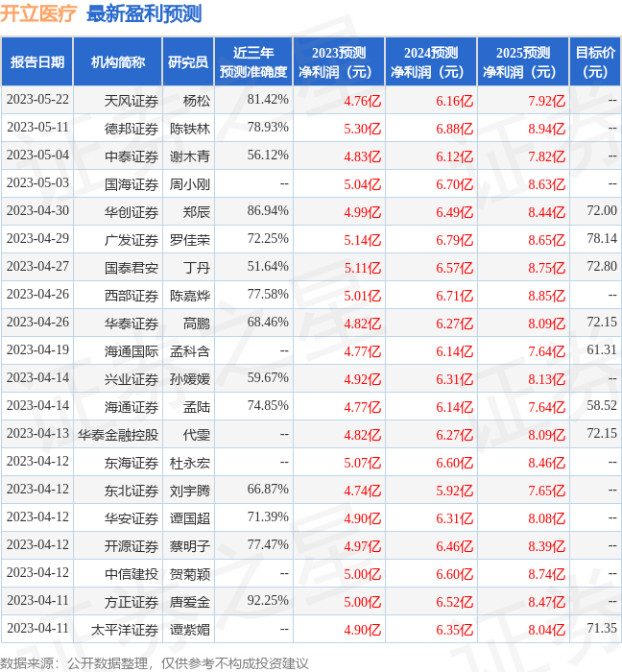Viewport: 622px width, 672px height.
Task: Click target price 78.14
Action: [602, 239]
